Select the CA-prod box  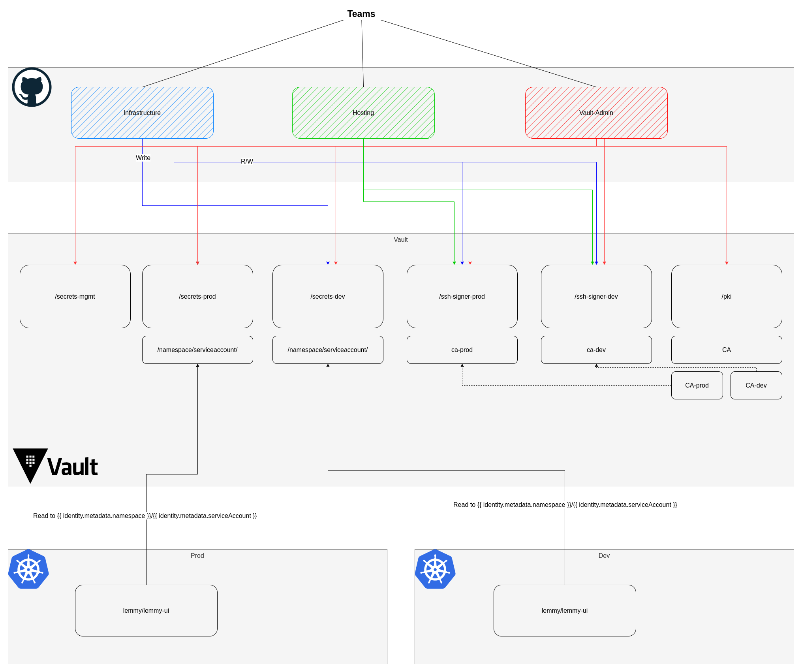697,385
